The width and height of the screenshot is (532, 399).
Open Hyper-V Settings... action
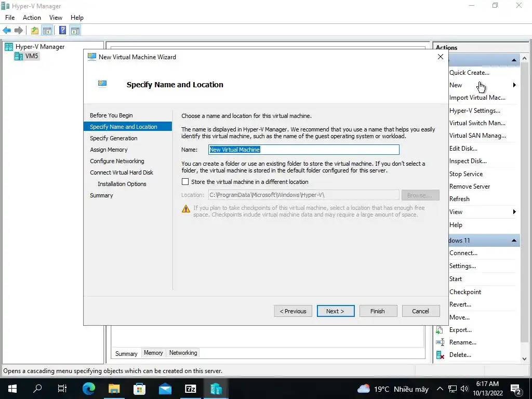pos(475,111)
